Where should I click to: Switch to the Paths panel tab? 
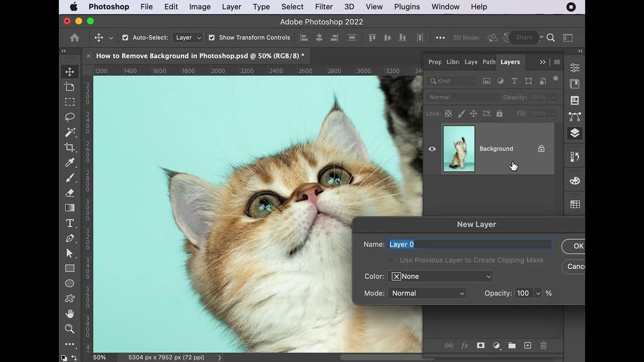click(489, 62)
